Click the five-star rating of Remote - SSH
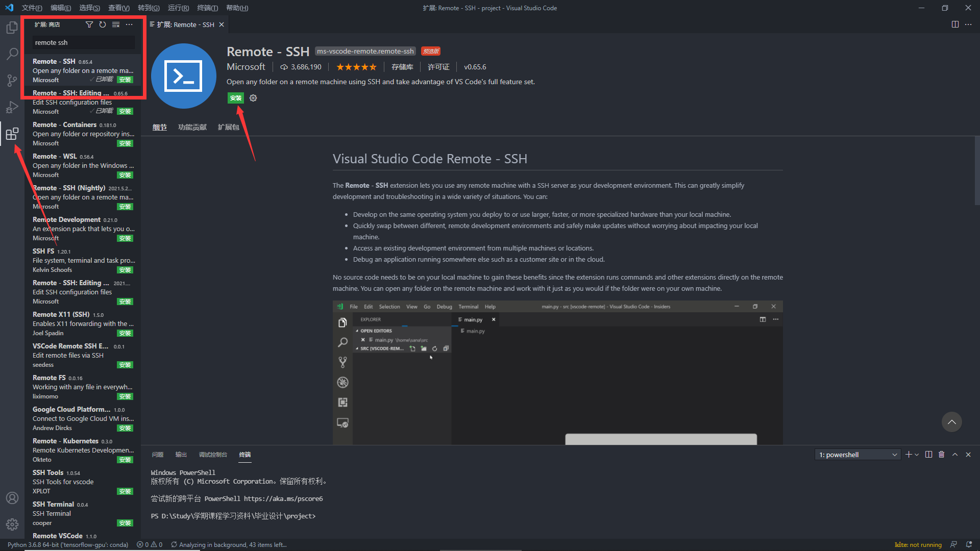 pos(356,67)
